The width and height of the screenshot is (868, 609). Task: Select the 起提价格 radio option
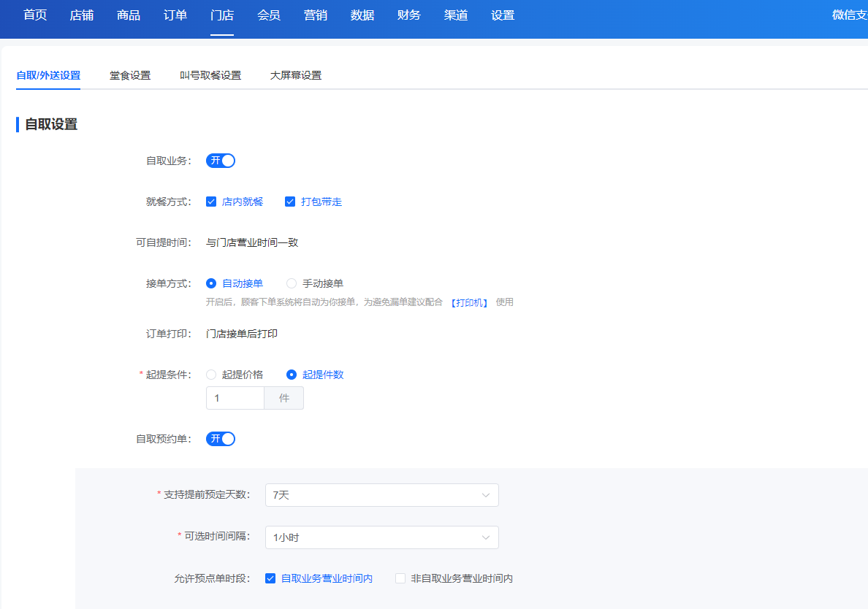pyautogui.click(x=211, y=375)
